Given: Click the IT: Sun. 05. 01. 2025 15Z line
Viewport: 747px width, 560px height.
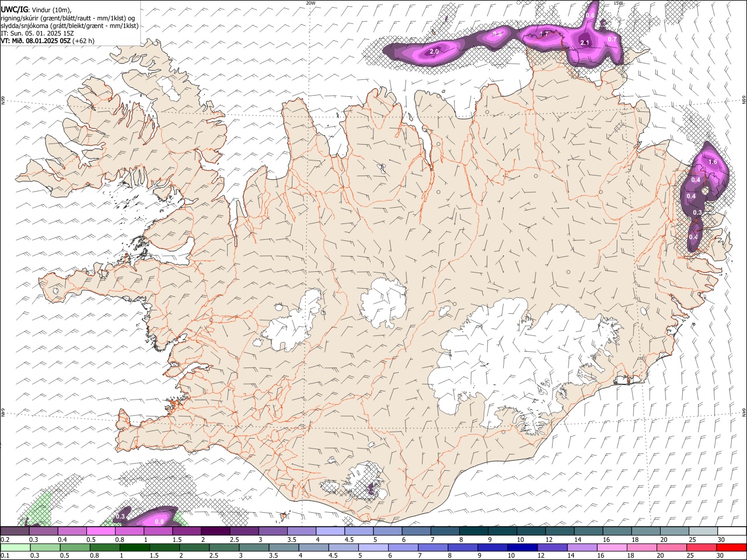Looking at the screenshot, I should pyautogui.click(x=37, y=33).
